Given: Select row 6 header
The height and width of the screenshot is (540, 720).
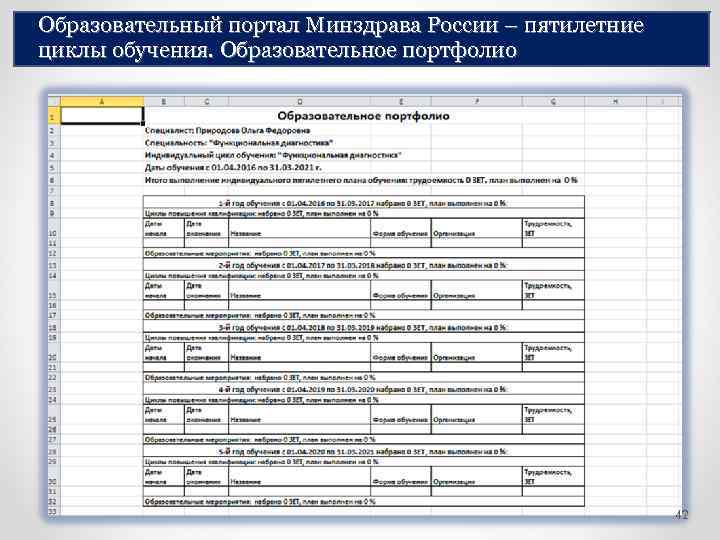Looking at the screenshot, I should (x=54, y=180).
